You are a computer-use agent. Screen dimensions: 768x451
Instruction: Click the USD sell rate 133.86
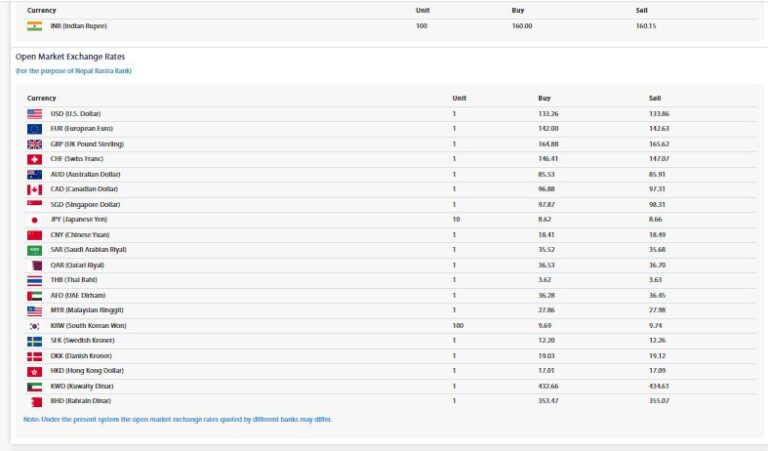coord(659,114)
